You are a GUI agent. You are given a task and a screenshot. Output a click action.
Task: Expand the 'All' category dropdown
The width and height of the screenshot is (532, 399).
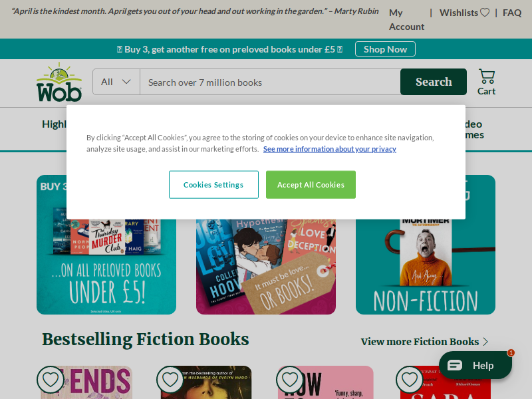click(116, 82)
